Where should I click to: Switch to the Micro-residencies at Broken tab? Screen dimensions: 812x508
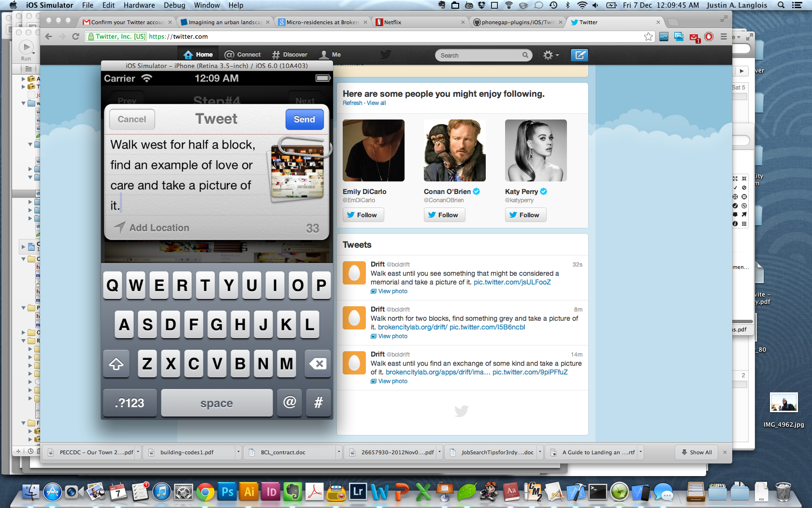click(322, 22)
